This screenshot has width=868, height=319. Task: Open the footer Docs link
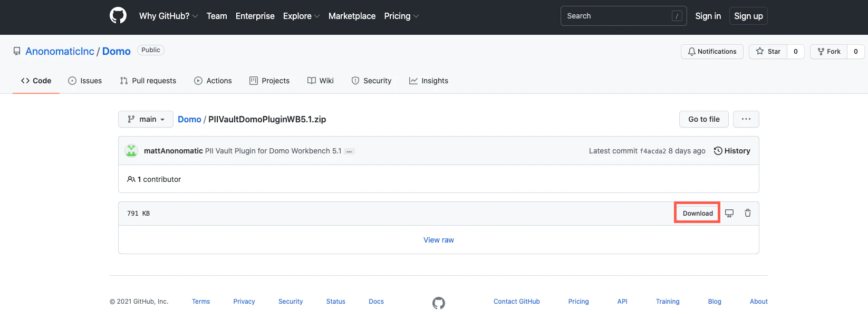click(x=377, y=302)
